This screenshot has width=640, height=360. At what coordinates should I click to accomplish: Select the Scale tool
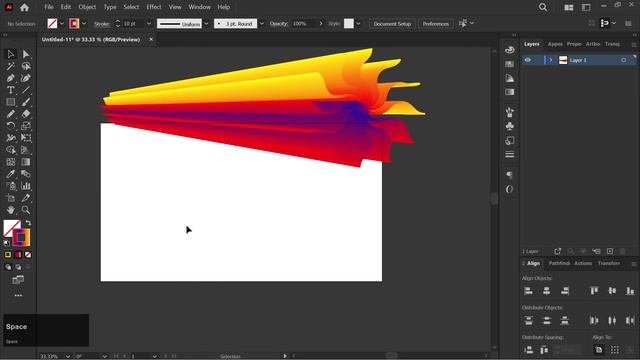pos(26,126)
